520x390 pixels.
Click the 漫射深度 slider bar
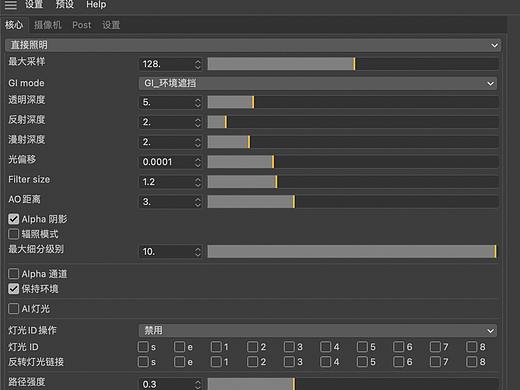point(353,142)
